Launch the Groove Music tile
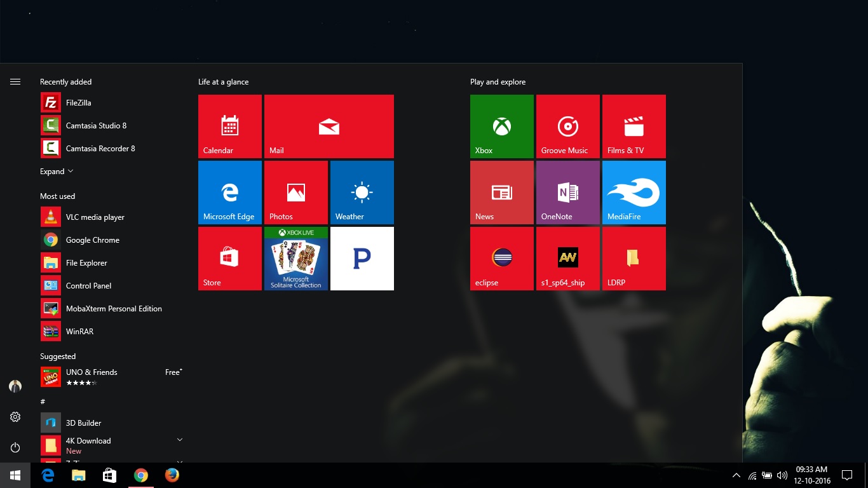Image resolution: width=868 pixels, height=488 pixels. (x=568, y=126)
